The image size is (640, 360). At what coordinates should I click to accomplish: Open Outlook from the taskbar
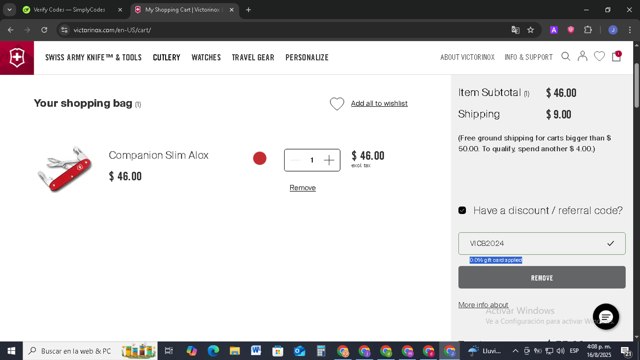click(299, 351)
